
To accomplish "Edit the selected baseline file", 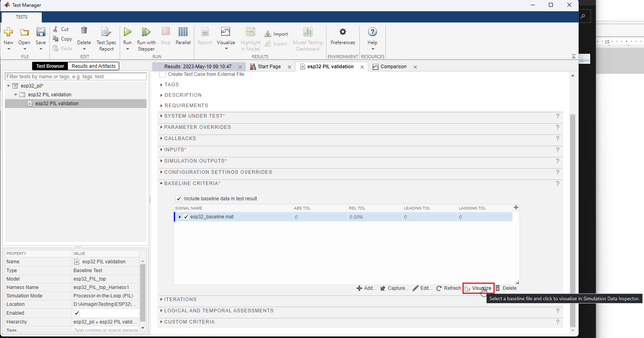I will tap(422, 288).
